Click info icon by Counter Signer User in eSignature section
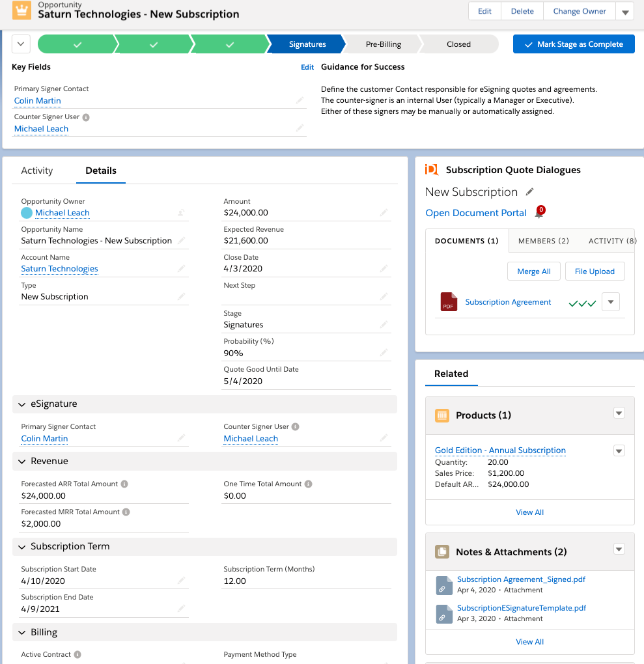 296,427
